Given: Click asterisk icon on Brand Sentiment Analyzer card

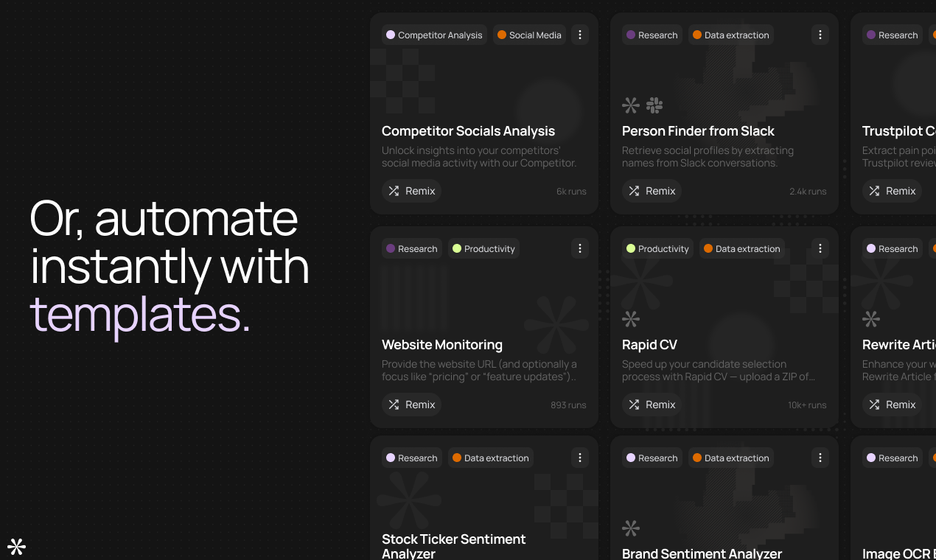Looking at the screenshot, I should [x=631, y=528].
